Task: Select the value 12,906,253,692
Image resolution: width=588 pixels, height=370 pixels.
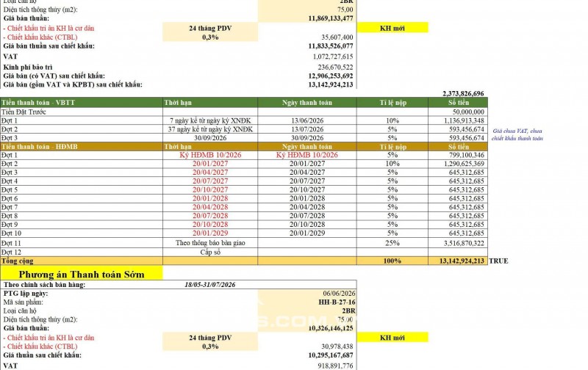Action: click(x=330, y=76)
